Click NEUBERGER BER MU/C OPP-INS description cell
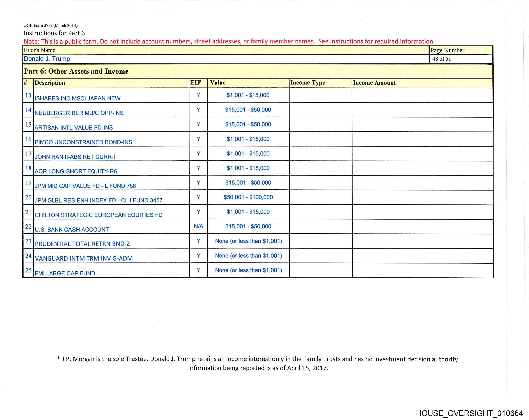The width and height of the screenshot is (529, 420). click(79, 113)
